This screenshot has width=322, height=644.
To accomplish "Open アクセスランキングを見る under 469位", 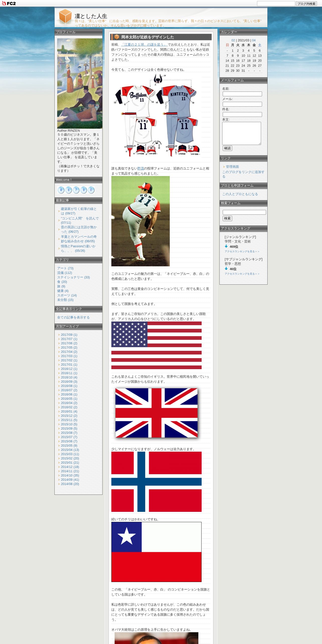I will pos(242,252).
